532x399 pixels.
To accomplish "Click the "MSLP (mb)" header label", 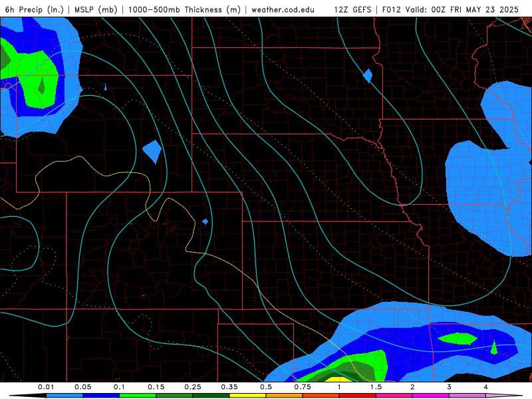I will pos(96,9).
